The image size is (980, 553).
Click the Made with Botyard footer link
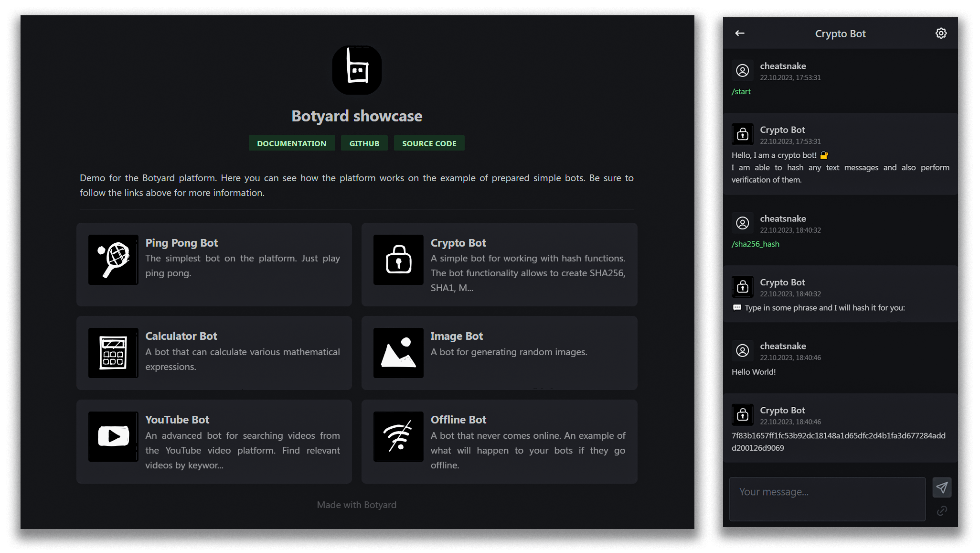pos(356,505)
